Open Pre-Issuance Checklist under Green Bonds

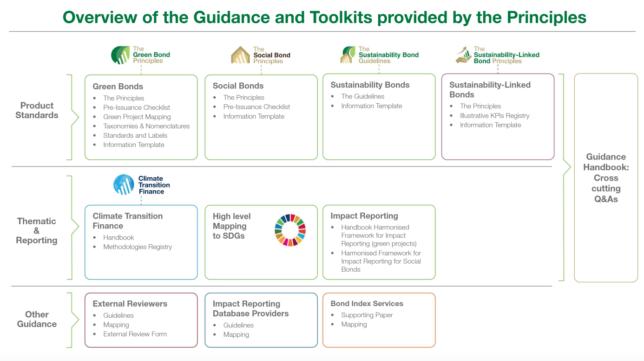[x=137, y=107]
